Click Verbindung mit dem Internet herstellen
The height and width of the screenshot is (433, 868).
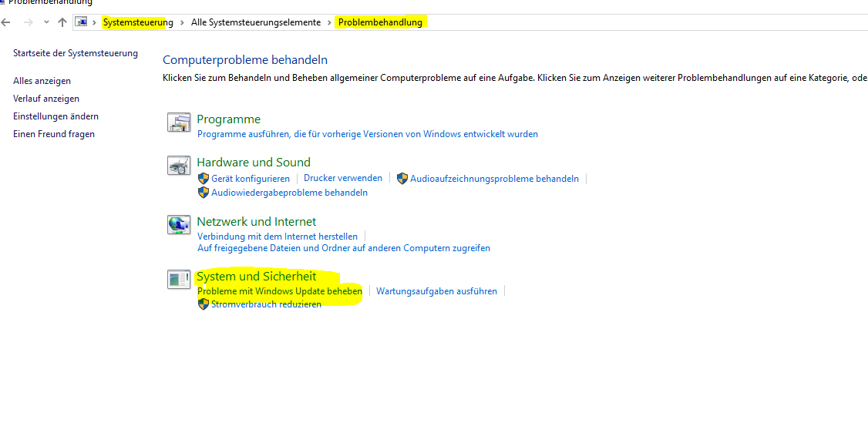[x=278, y=236]
